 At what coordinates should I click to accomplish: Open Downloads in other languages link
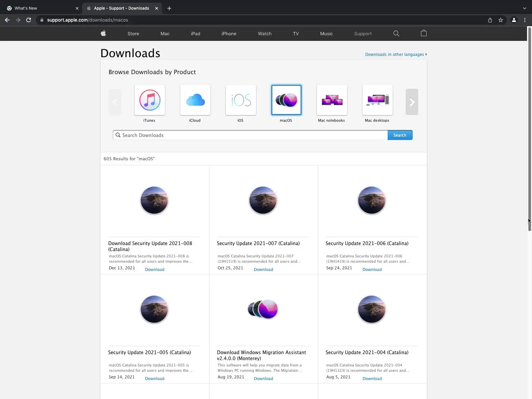(396, 55)
